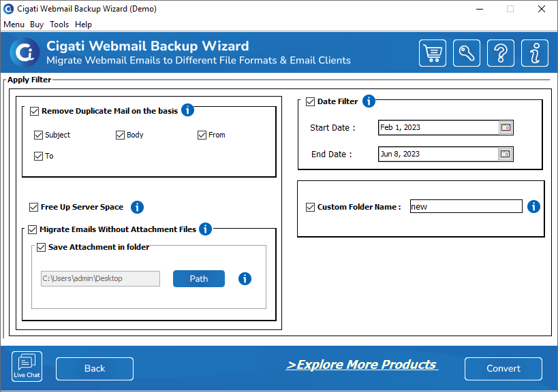
Task: Open End Date calendar picker
Action: coord(506,154)
